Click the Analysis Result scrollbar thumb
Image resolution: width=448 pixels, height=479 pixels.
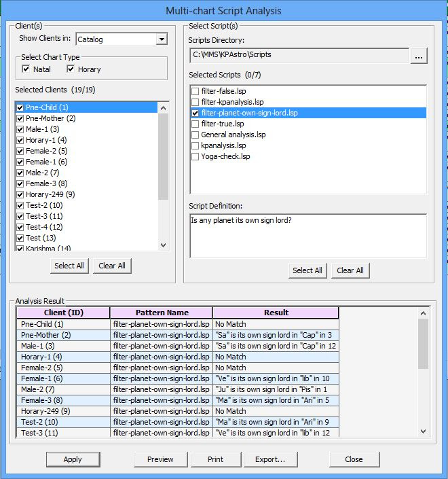(x=423, y=344)
